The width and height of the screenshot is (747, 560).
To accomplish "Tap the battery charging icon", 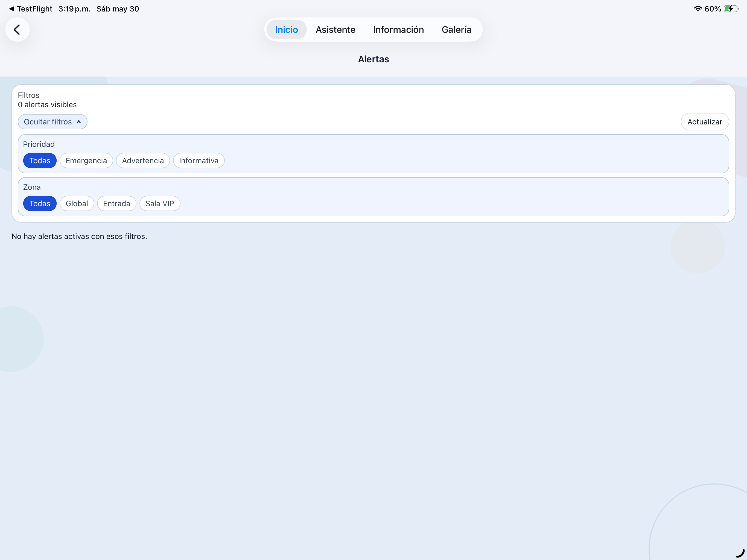I will coord(731,9).
